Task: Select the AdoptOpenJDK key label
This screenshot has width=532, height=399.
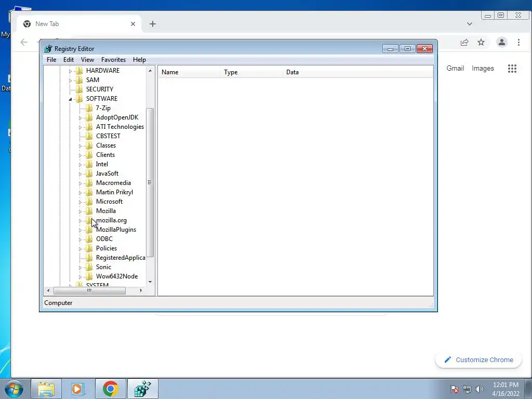Action: 117,117
